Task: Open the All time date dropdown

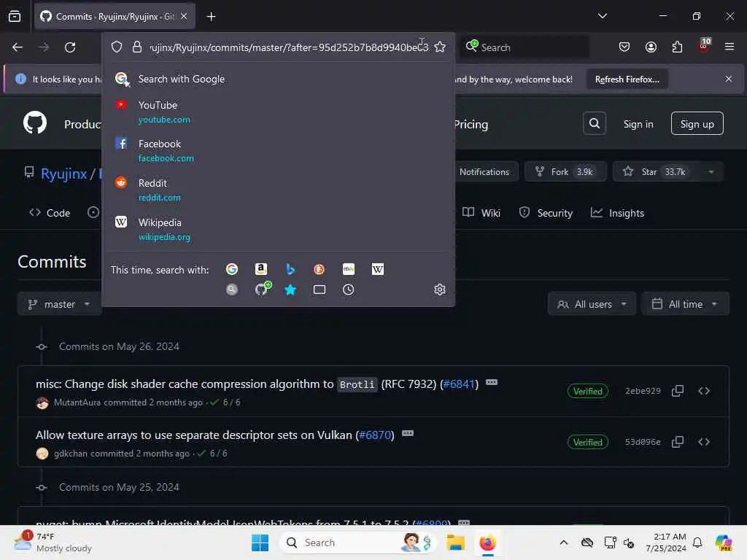Action: pyautogui.click(x=685, y=304)
